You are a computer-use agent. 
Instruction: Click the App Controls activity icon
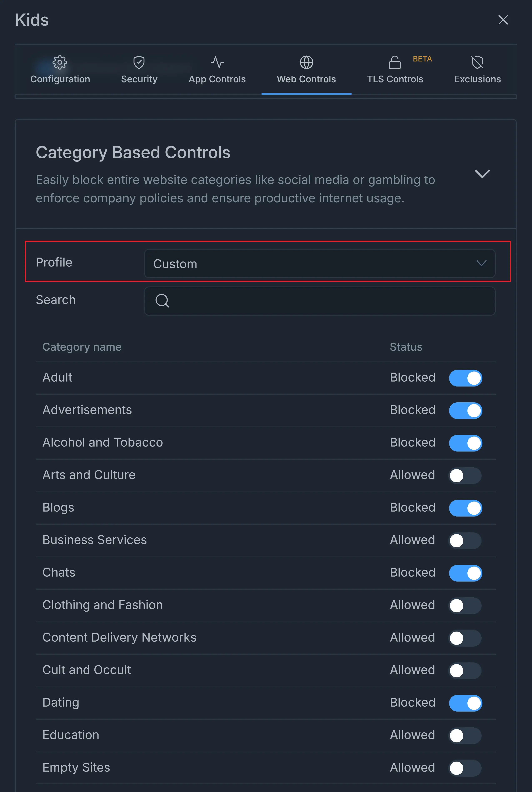217,62
